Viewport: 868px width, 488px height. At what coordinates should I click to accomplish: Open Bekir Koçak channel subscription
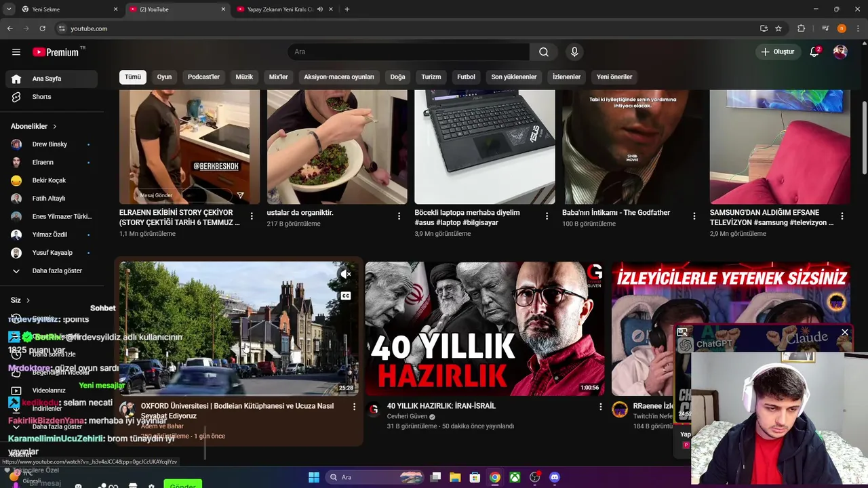[x=52, y=180]
